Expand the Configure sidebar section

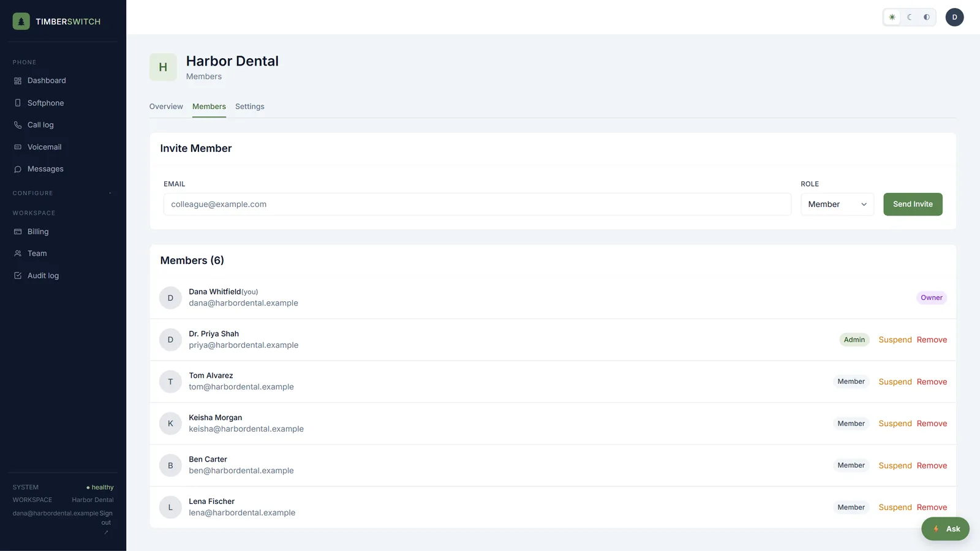(63, 193)
